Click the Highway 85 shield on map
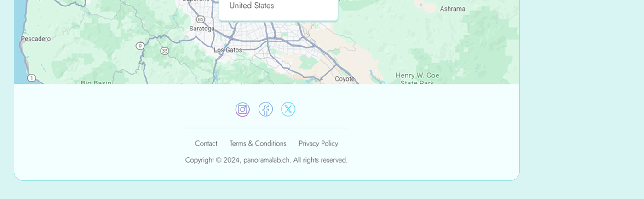 point(200,19)
